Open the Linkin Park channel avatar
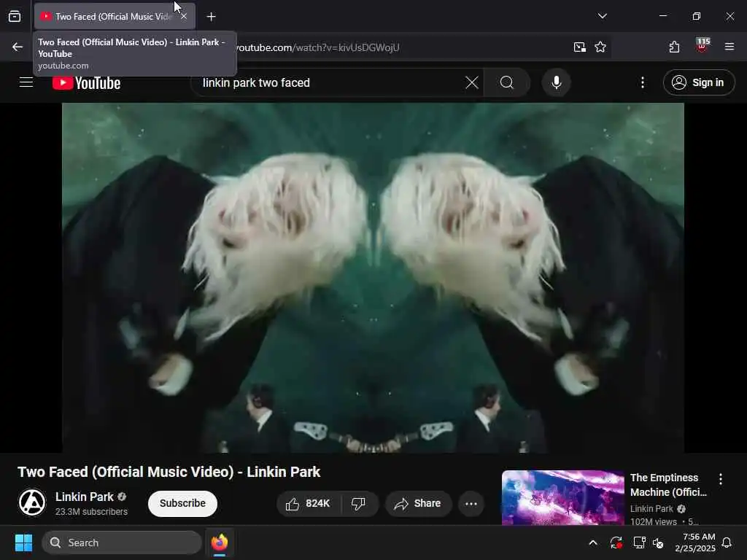Image resolution: width=747 pixels, height=560 pixels. (32, 502)
